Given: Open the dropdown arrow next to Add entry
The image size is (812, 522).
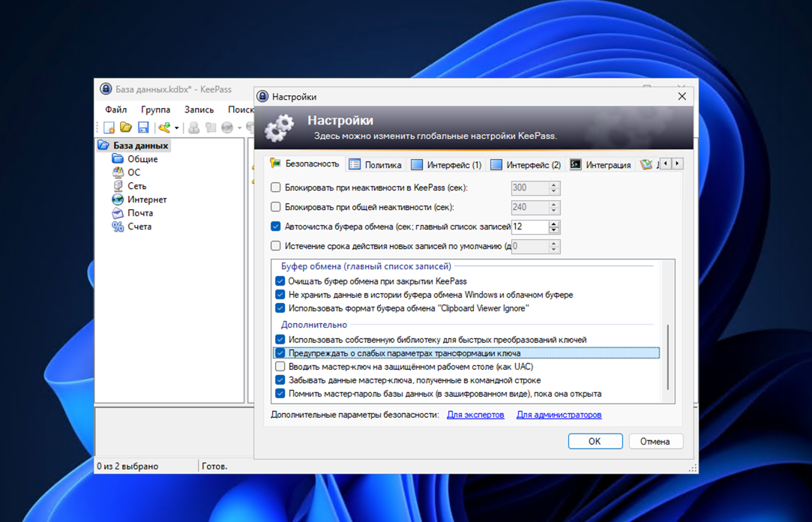Looking at the screenshot, I should tap(177, 128).
